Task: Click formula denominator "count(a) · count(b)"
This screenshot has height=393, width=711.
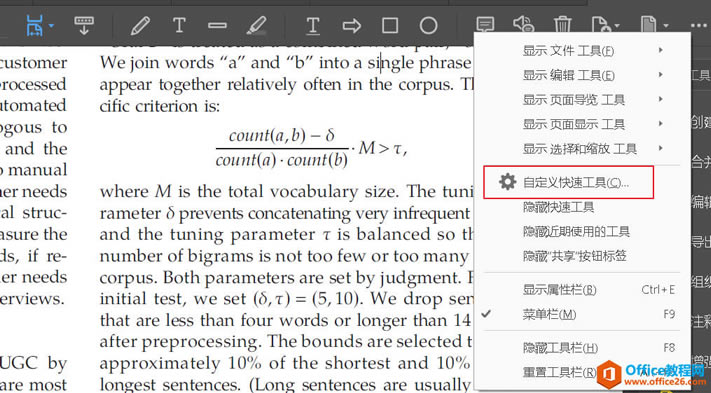Action: 282,160
